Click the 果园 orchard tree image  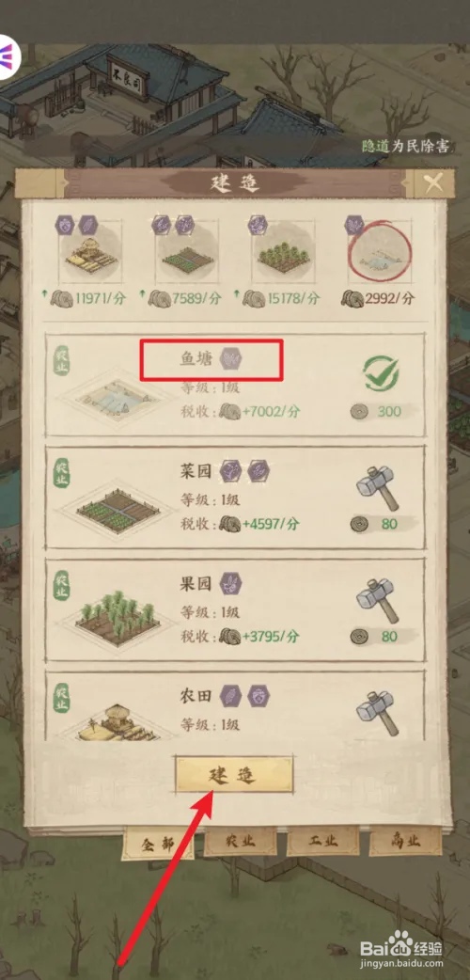tap(117, 616)
